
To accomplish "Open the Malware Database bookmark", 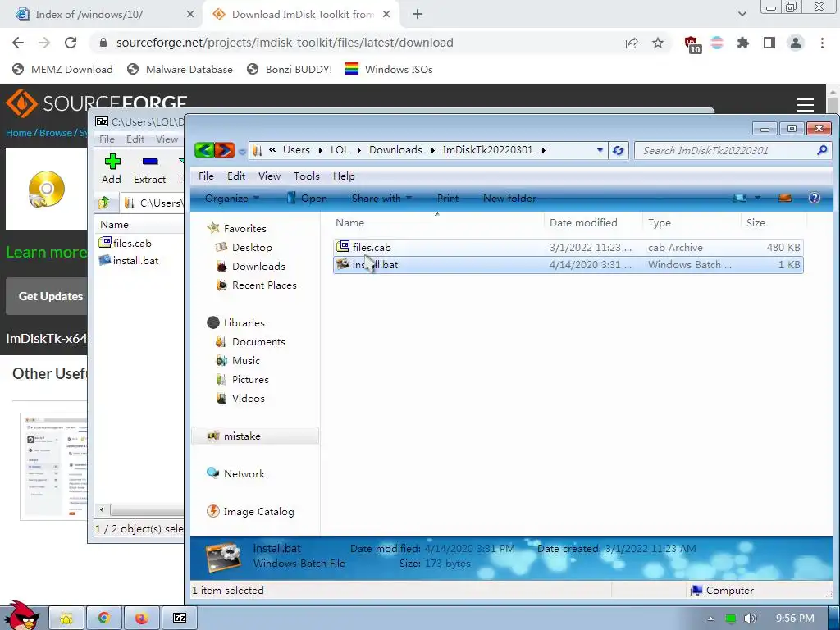I will tap(180, 70).
